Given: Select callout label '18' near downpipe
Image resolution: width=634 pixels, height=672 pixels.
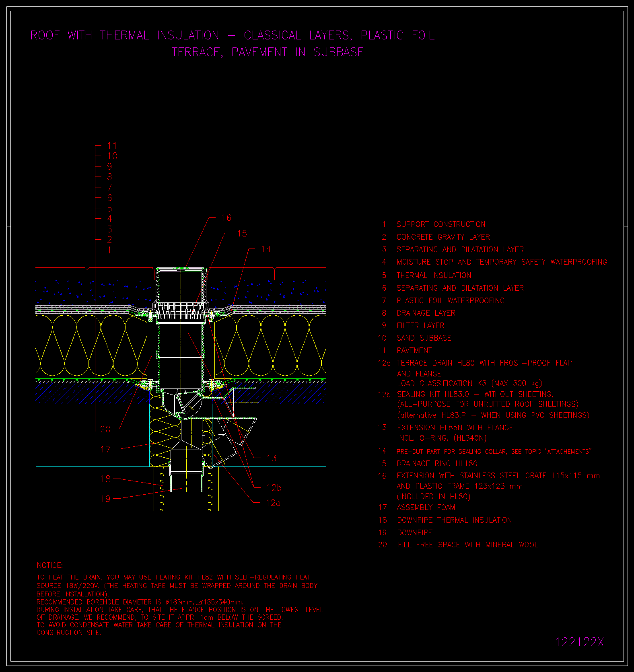Looking at the screenshot, I should (105, 479).
